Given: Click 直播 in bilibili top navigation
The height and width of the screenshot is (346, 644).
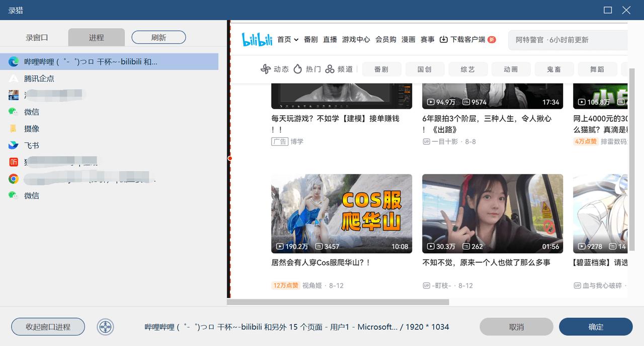Looking at the screenshot, I should pyautogui.click(x=330, y=40).
